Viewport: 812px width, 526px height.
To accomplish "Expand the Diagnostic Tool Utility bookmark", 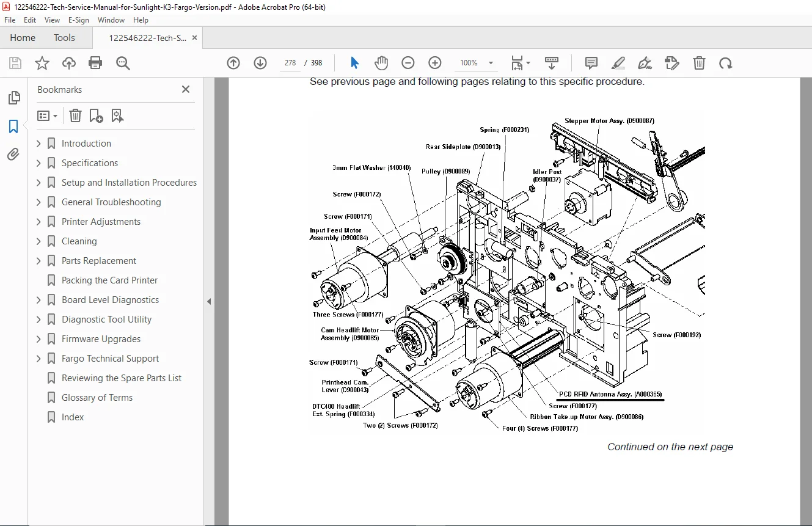I will point(38,320).
